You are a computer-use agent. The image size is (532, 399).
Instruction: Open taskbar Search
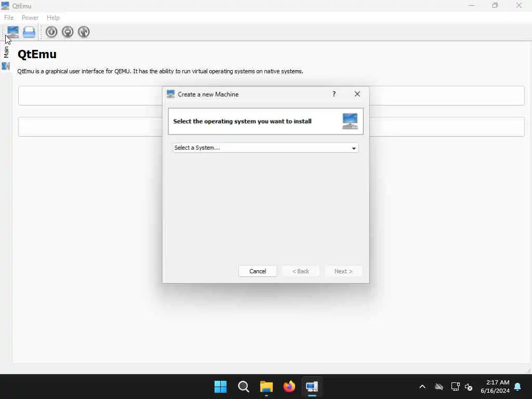[x=243, y=387]
